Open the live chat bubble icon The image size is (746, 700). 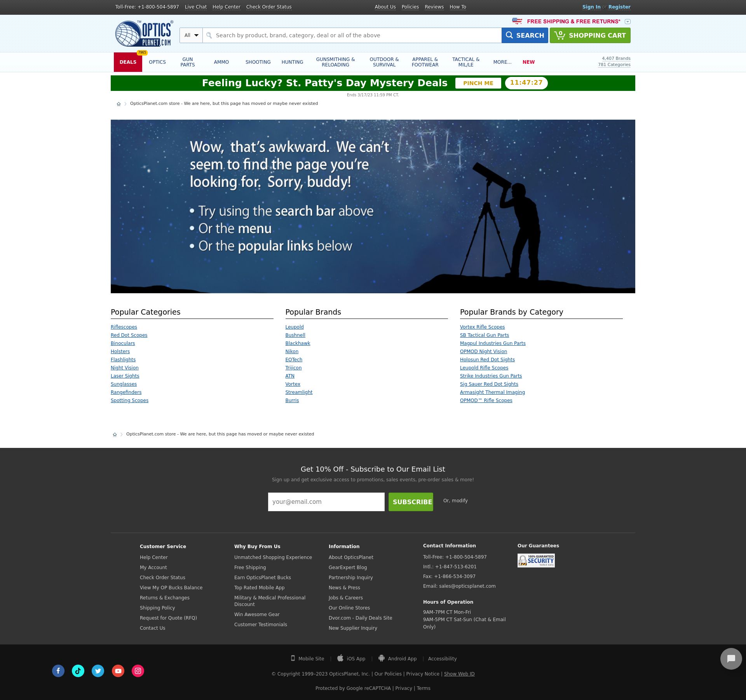tap(731, 658)
